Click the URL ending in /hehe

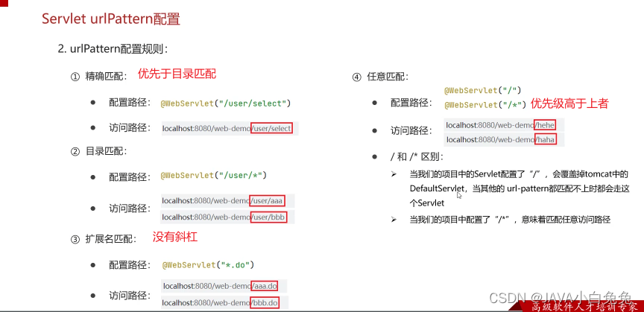pyautogui.click(x=502, y=125)
